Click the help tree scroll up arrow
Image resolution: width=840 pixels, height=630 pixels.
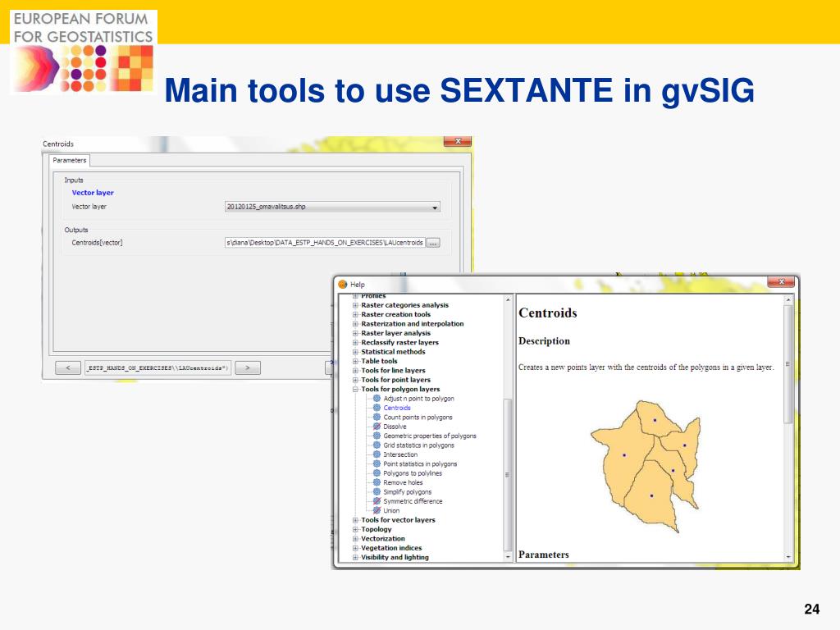coord(508,299)
